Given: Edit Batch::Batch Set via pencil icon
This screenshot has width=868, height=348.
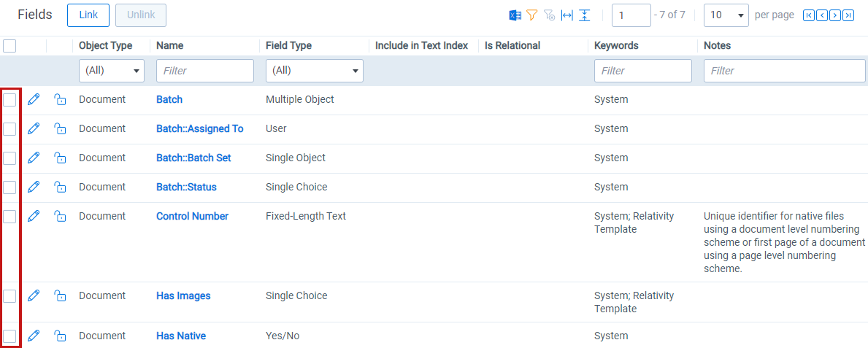Looking at the screenshot, I should click(34, 158).
